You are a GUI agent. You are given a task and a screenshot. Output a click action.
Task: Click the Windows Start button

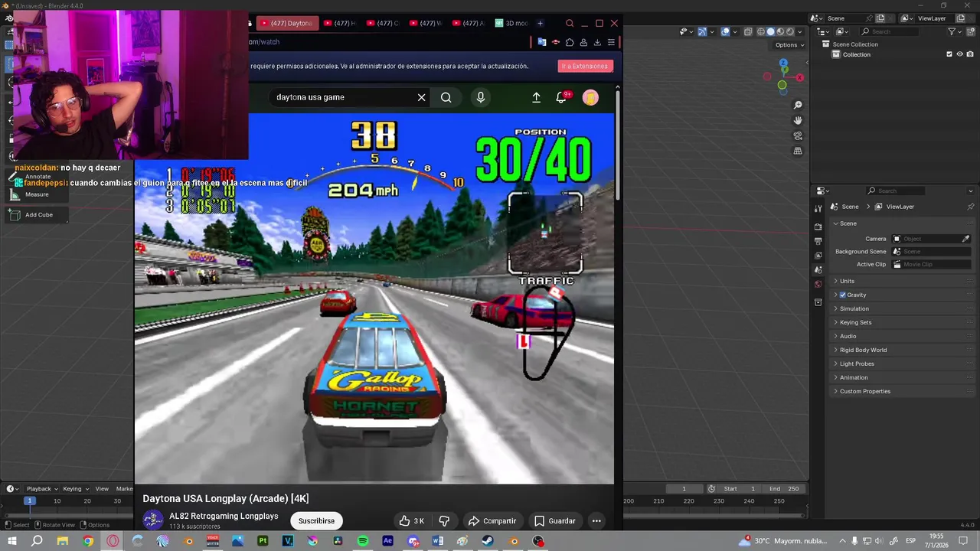coord(12,541)
